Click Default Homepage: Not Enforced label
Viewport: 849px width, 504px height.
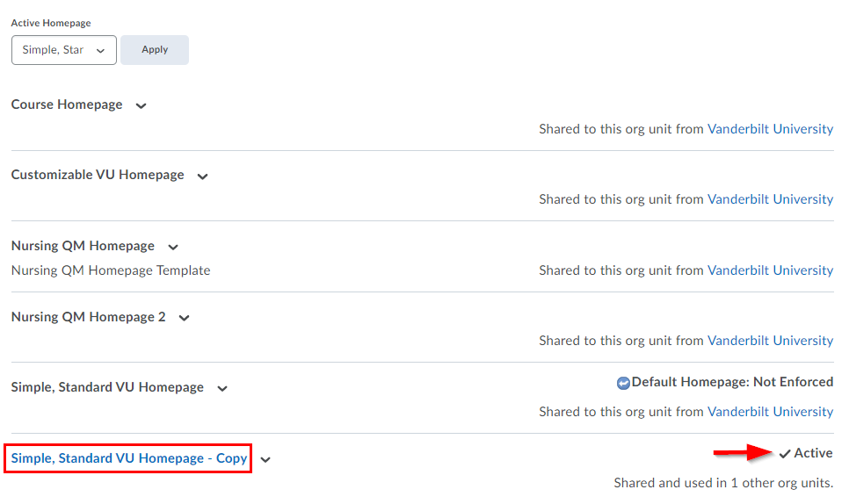(732, 382)
